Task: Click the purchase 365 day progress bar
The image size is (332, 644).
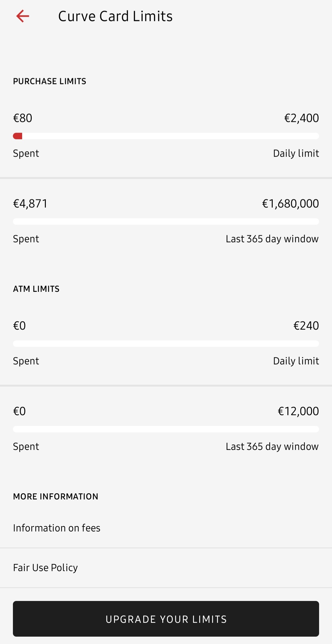Action: coord(166,221)
